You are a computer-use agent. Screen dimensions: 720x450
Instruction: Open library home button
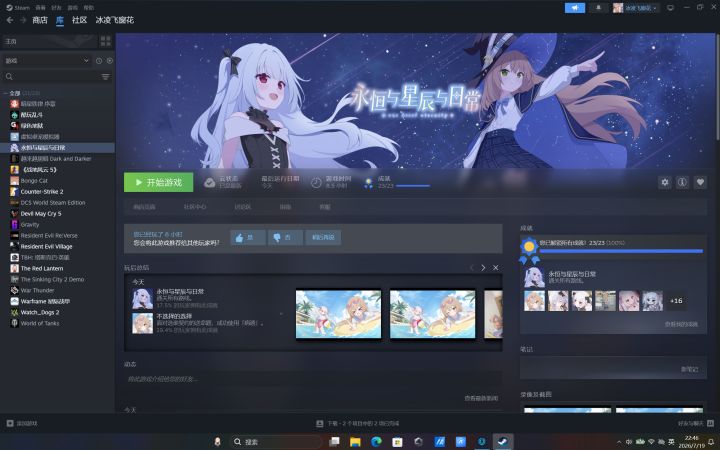pyautogui.click(x=50, y=41)
